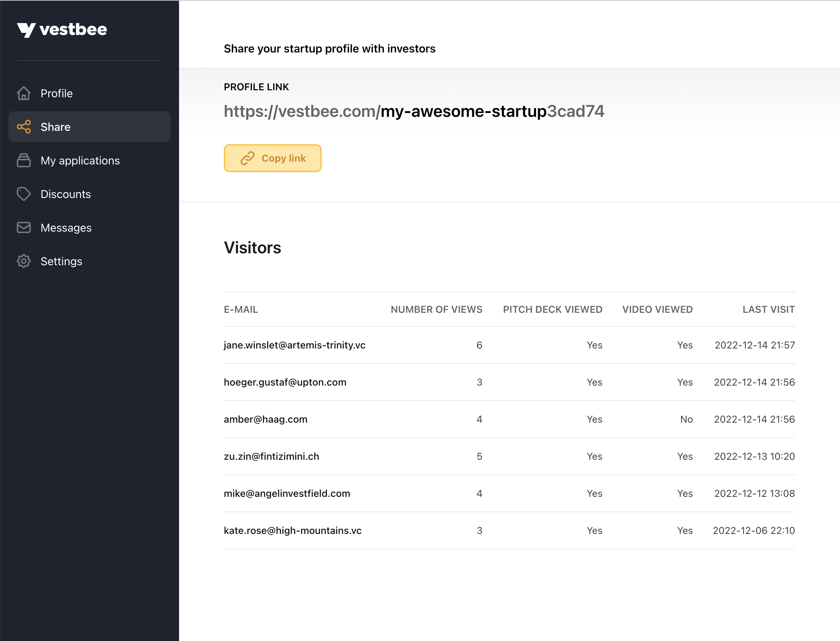The image size is (840, 641).
Task: Click the Settings gear icon
Action: (24, 261)
